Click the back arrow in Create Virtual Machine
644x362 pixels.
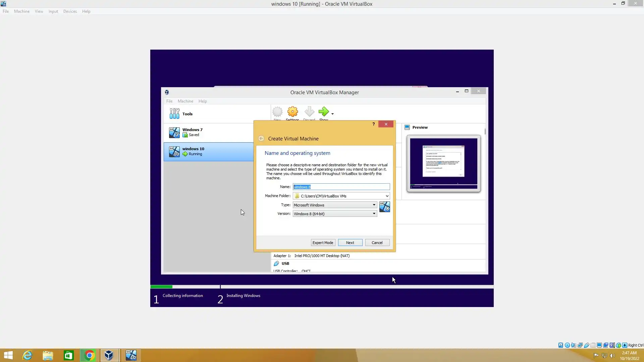coord(261,139)
